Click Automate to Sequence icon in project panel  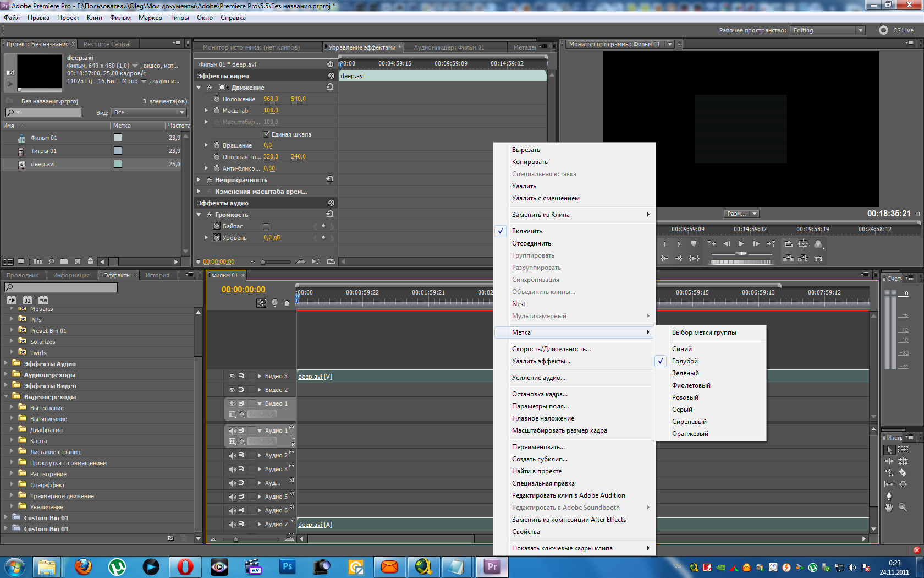[x=37, y=261]
